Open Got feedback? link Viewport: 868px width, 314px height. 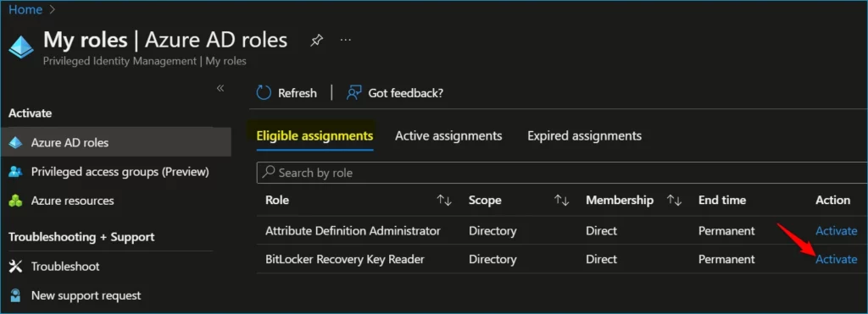tap(406, 93)
